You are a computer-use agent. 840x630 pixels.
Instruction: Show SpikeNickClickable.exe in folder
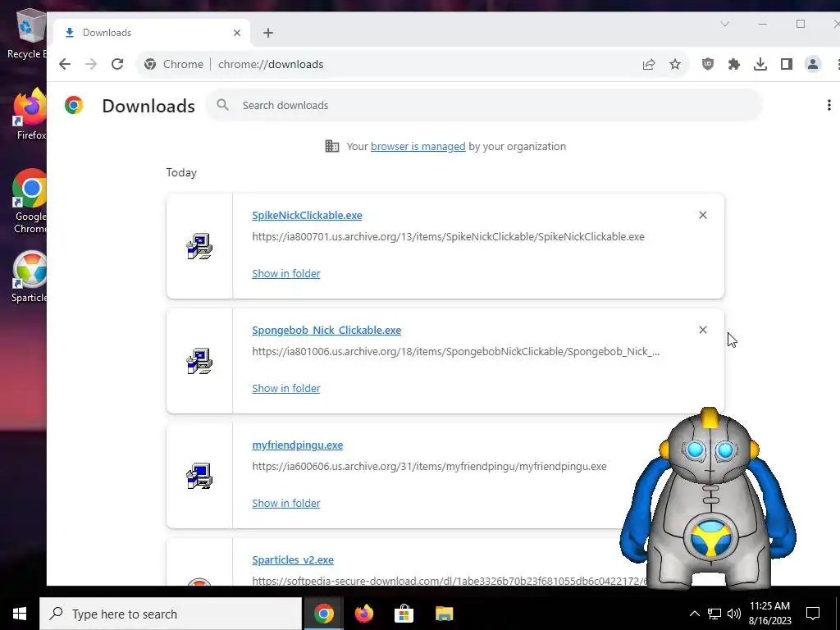pos(286,273)
